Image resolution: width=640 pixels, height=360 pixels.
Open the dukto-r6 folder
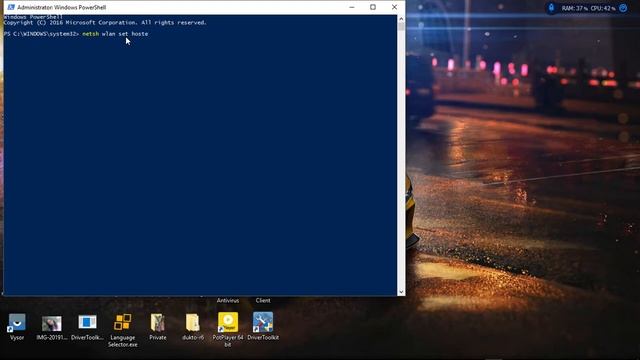pyautogui.click(x=193, y=327)
